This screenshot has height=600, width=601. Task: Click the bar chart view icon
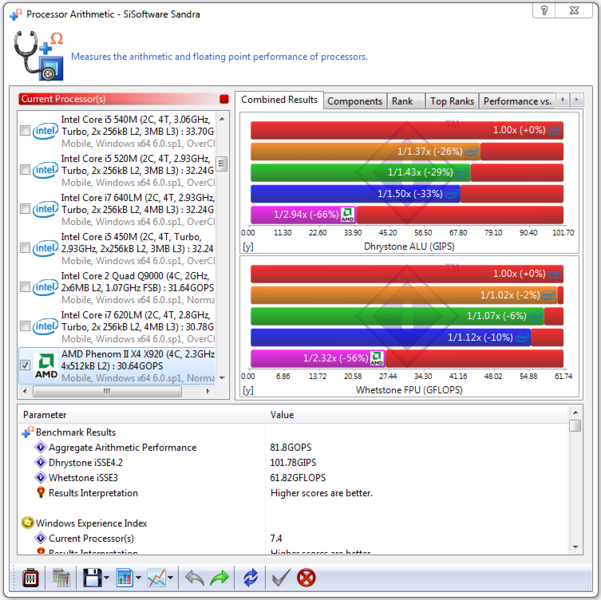coord(125,577)
